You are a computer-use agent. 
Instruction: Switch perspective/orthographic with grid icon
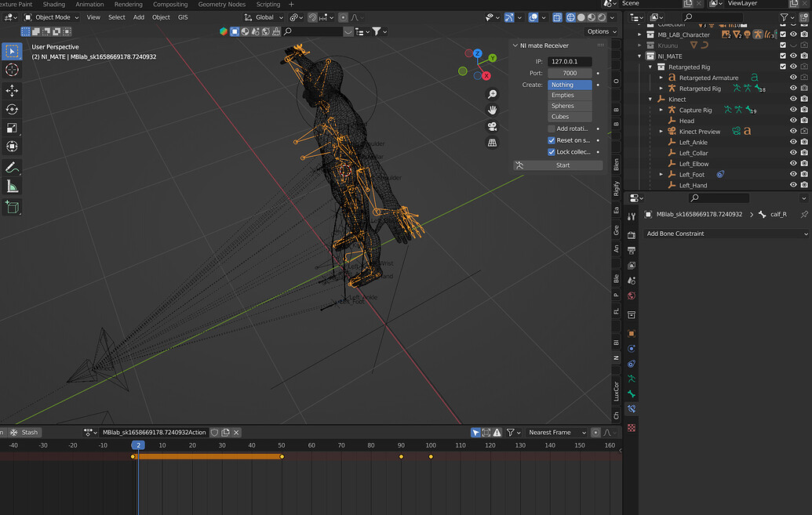click(x=492, y=143)
